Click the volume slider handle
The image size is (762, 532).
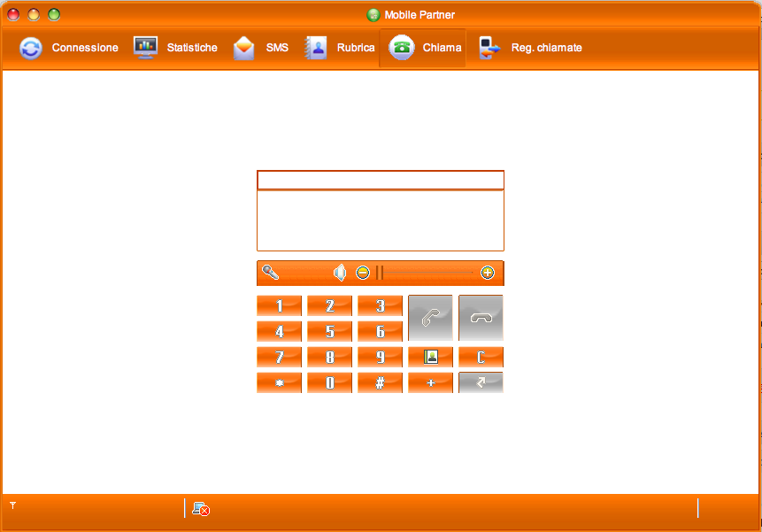point(380,273)
